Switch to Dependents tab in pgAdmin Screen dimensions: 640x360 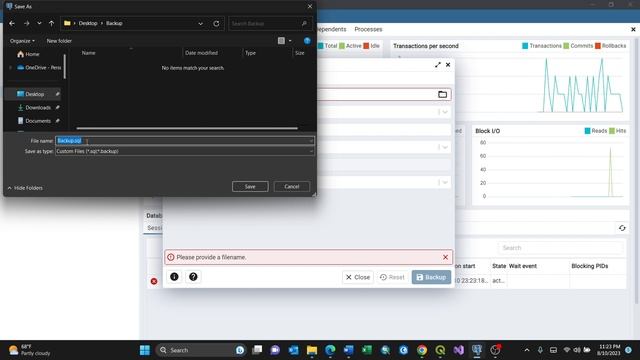[x=331, y=29]
